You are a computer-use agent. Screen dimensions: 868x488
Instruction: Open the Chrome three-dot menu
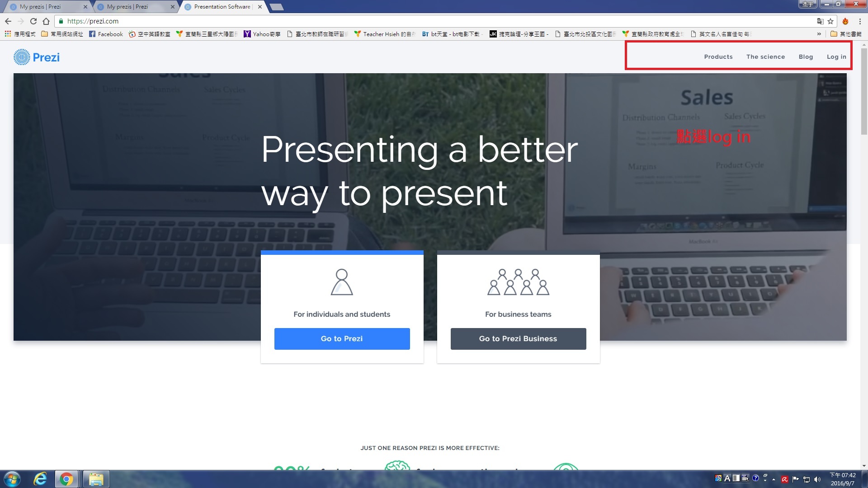point(860,21)
